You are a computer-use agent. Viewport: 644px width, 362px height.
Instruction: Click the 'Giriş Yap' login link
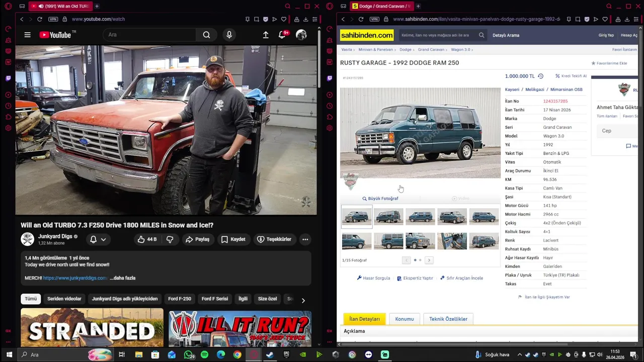tap(606, 35)
